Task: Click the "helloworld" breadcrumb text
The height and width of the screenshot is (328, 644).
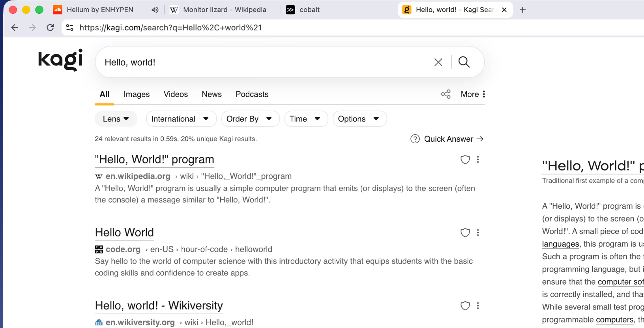Action: point(254,249)
